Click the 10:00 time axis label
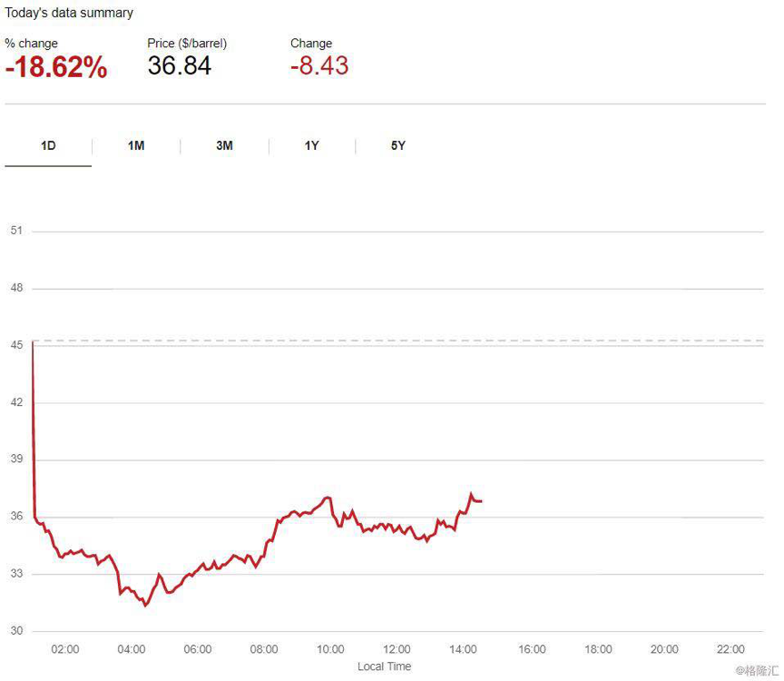 [330, 649]
